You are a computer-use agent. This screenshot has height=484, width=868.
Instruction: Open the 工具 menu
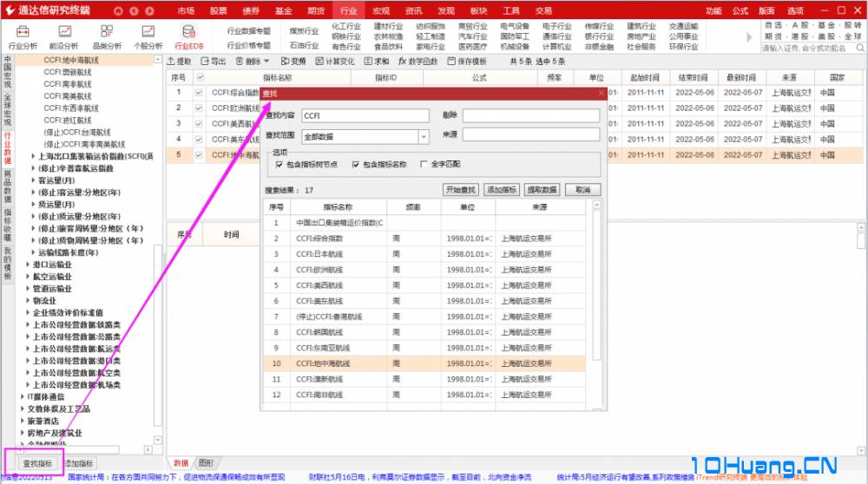511,10
